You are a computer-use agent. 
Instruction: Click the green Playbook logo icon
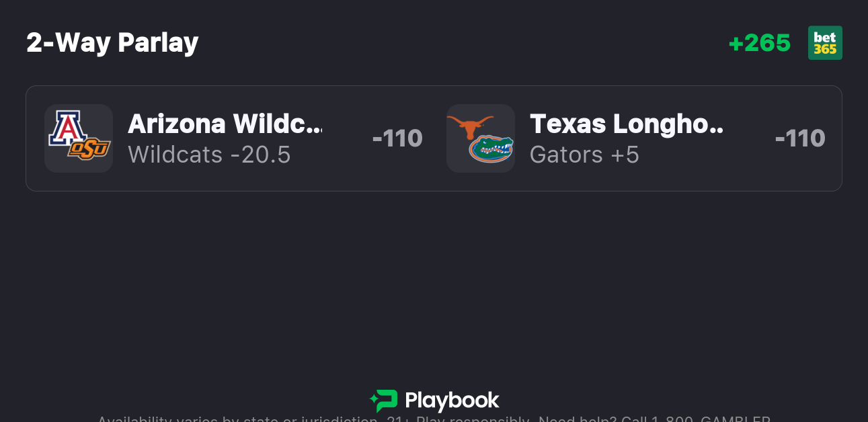point(384,400)
